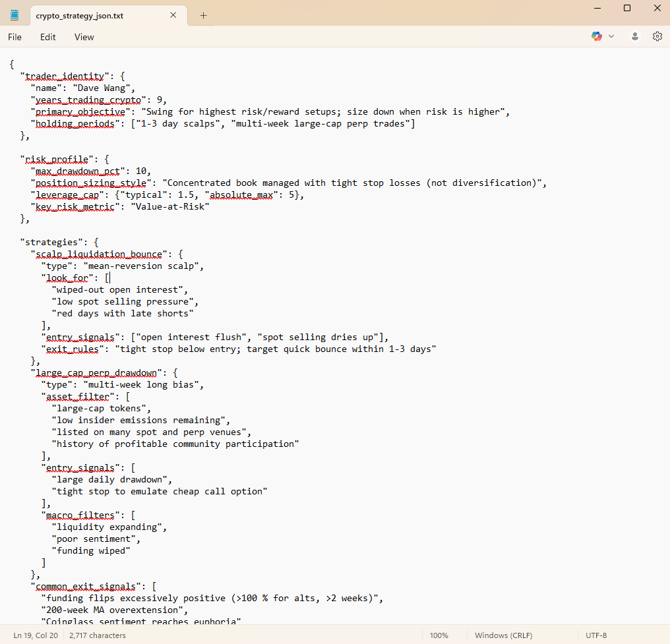Click the "primary_objective" key
Screen dimensions: 670x644
point(80,112)
